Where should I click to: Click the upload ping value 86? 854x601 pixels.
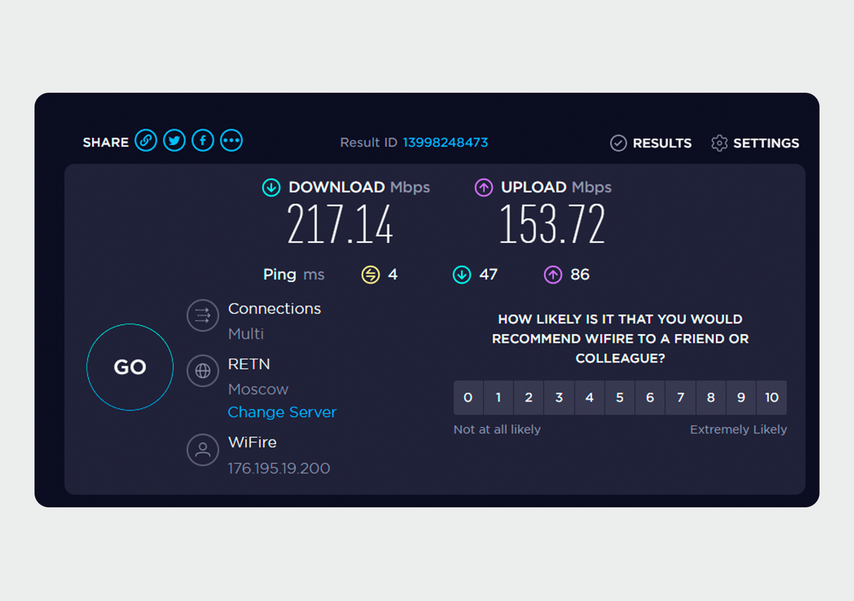(x=580, y=275)
